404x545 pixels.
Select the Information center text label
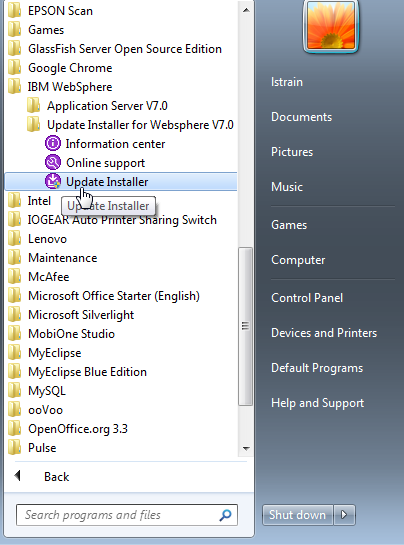click(x=115, y=144)
